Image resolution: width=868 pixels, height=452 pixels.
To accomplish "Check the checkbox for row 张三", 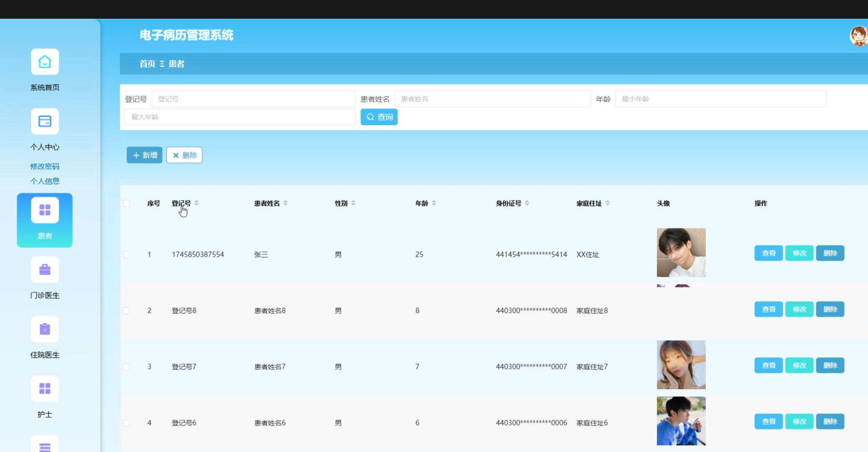I will click(126, 255).
